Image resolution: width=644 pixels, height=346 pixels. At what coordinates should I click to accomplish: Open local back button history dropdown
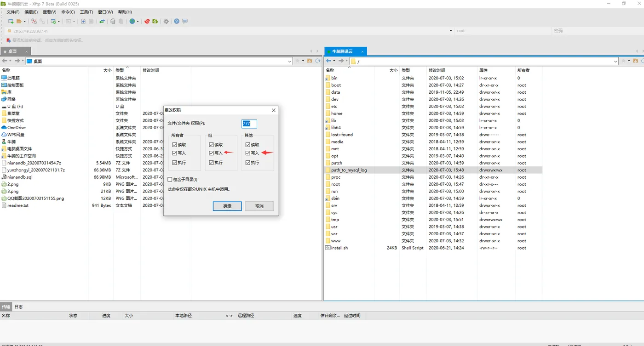tap(11, 61)
